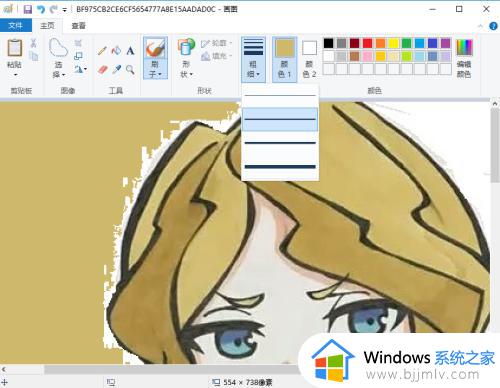
Task: Click the selection size icon in status bar
Action: pos(111,382)
